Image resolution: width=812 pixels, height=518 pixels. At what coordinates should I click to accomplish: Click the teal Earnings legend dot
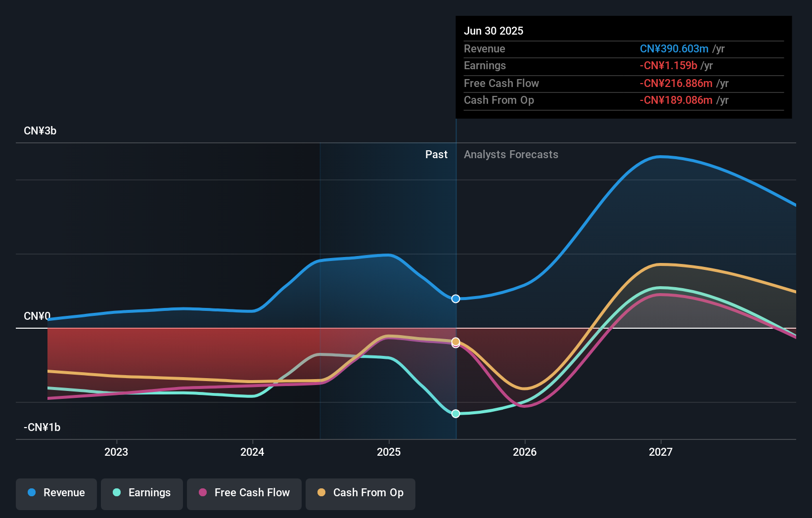pyautogui.click(x=116, y=493)
